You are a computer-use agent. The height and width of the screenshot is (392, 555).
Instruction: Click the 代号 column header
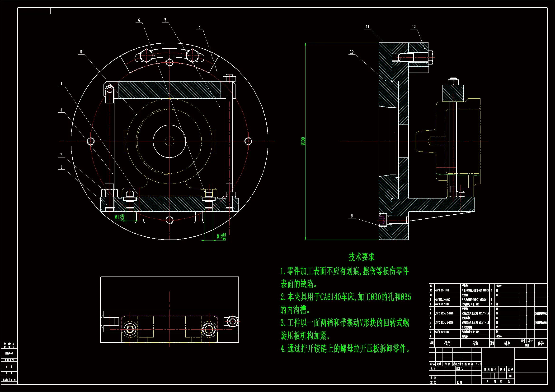447,343
